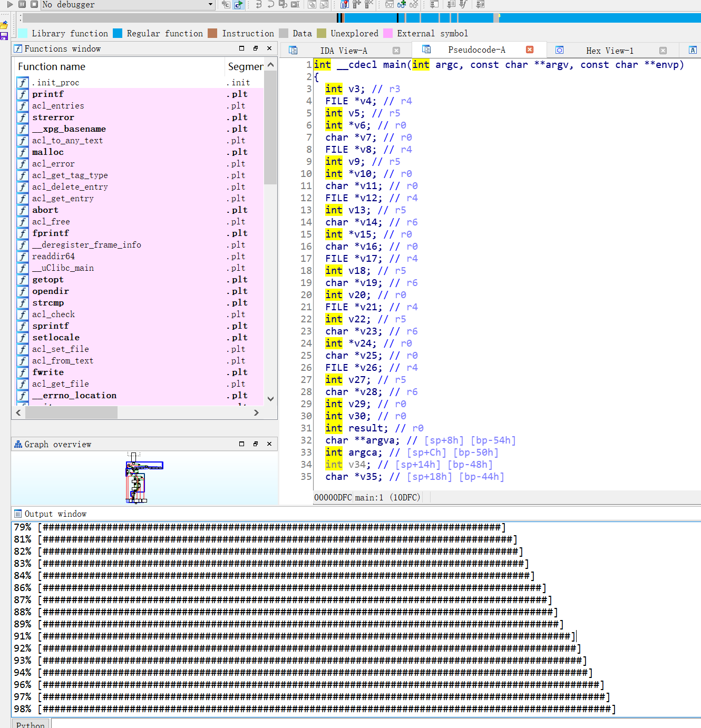Viewport: 701px width, 728px height.
Task: Click the Graph overview panel icon
Action: (18, 444)
